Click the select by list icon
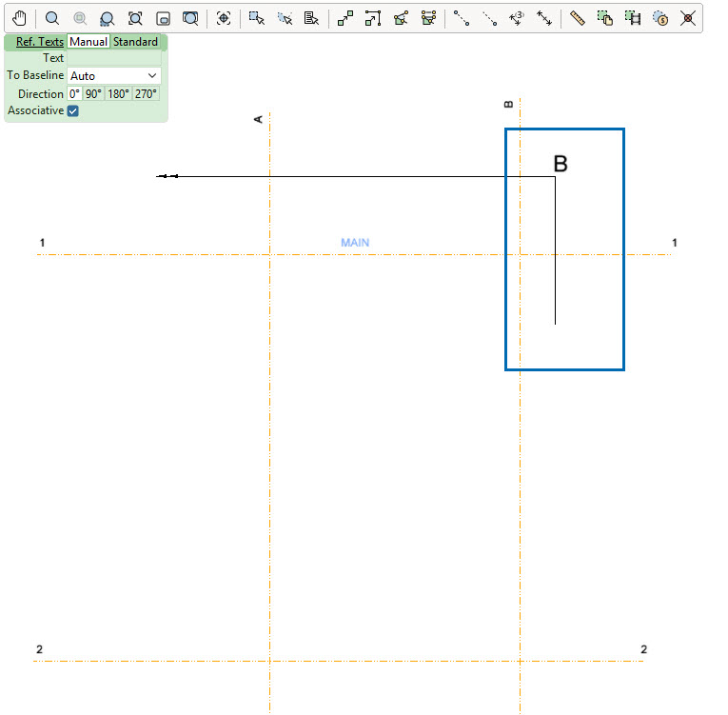The width and height of the screenshot is (728, 715). [311, 19]
